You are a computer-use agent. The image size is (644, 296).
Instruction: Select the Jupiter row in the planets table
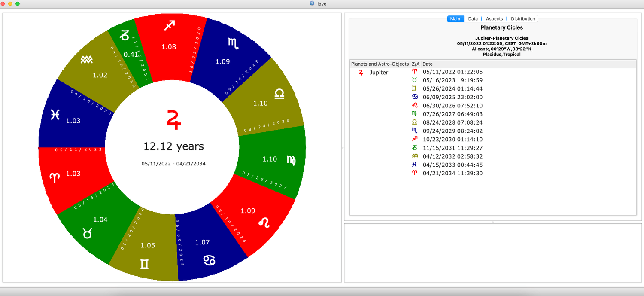click(x=379, y=73)
